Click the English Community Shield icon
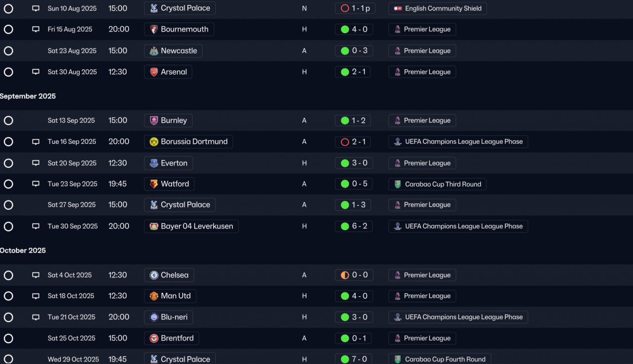The image size is (633, 364). 398,8
